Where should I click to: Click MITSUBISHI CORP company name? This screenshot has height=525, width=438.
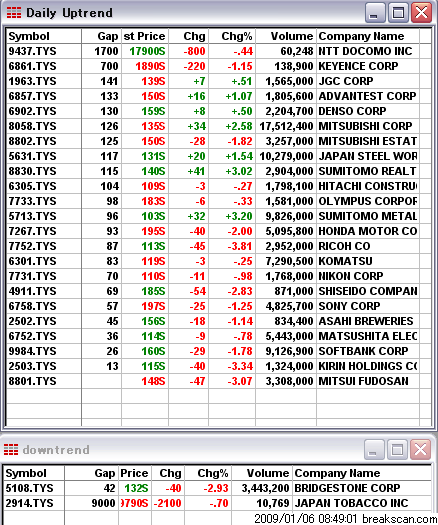coord(365,126)
